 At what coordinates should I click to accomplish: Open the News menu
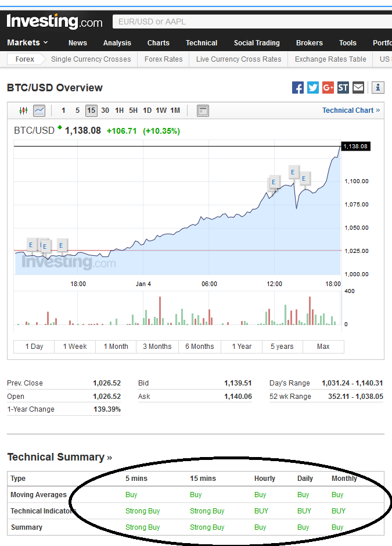[x=78, y=43]
